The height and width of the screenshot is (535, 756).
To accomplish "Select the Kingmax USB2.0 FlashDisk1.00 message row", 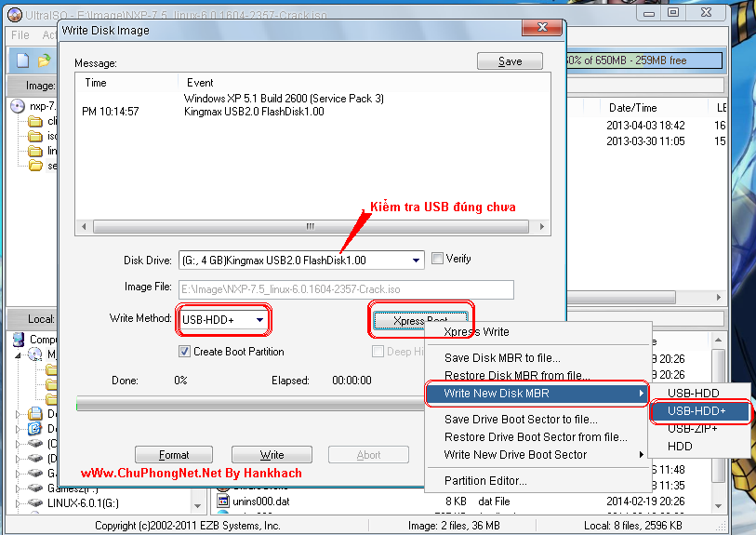I will [x=254, y=112].
